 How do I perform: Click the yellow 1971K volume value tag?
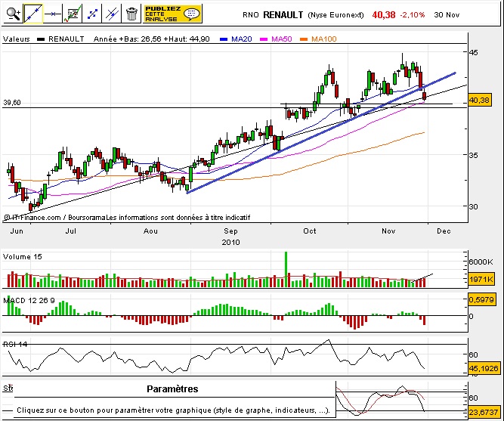[481, 279]
